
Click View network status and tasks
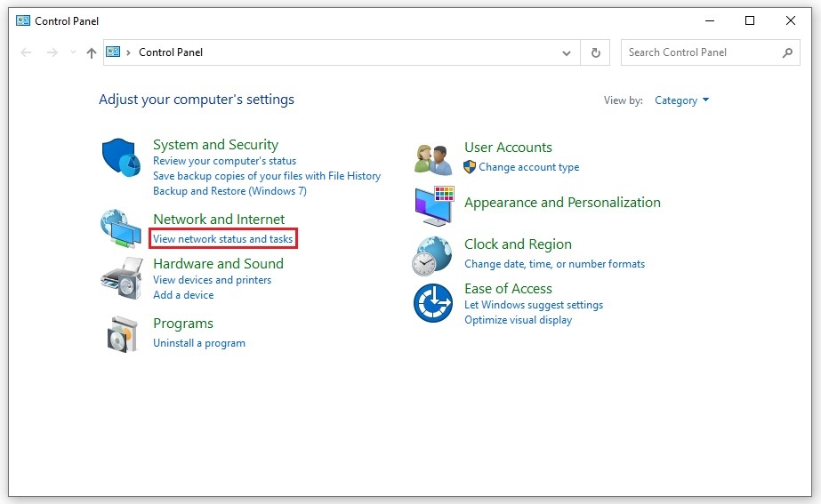(222, 239)
